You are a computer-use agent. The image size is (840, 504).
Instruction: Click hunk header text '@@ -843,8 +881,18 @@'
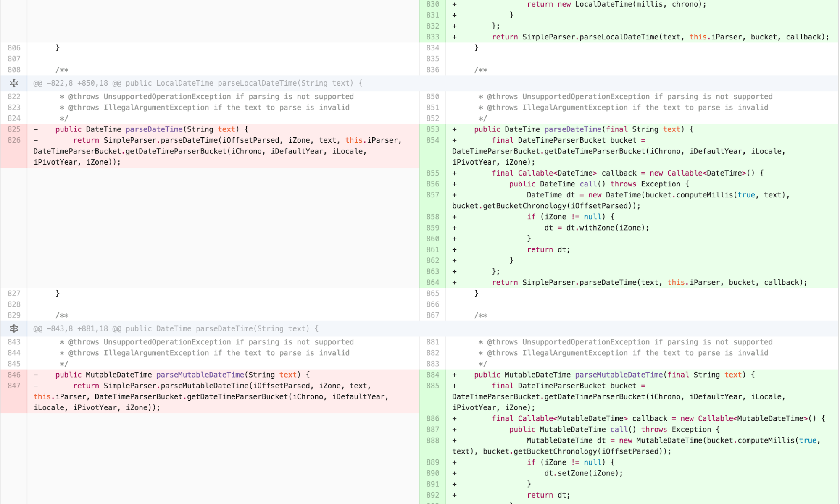tap(77, 328)
